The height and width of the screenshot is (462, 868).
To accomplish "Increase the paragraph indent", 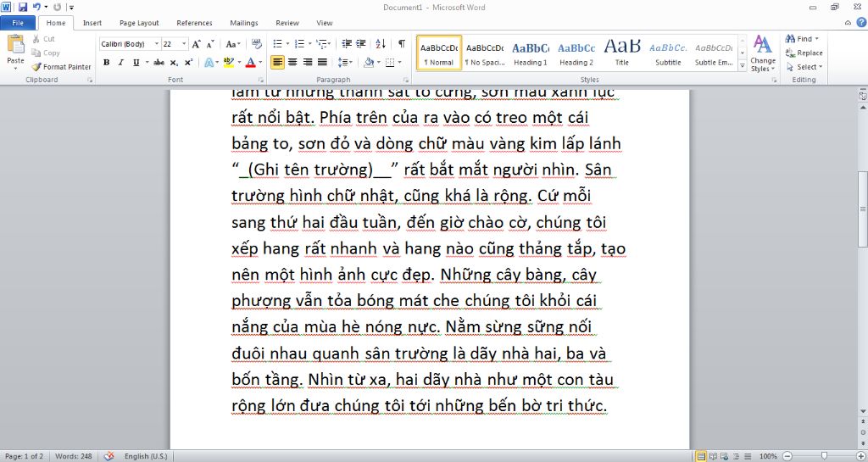I will 361,44.
